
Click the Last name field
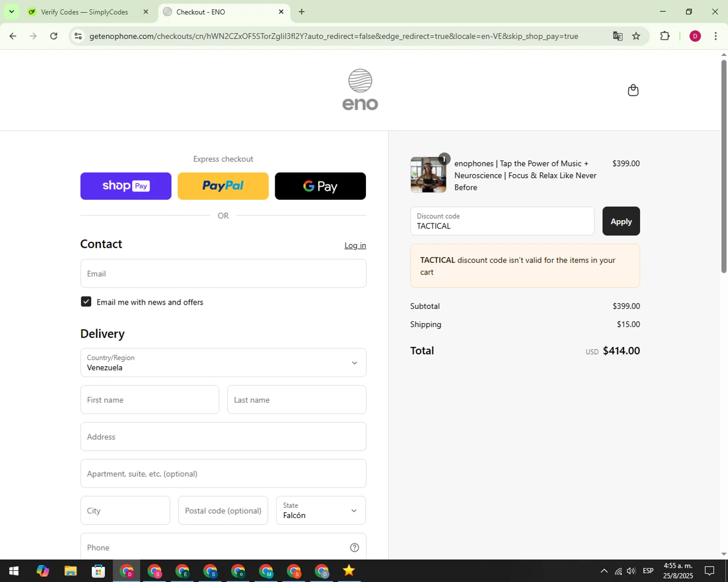coord(297,400)
